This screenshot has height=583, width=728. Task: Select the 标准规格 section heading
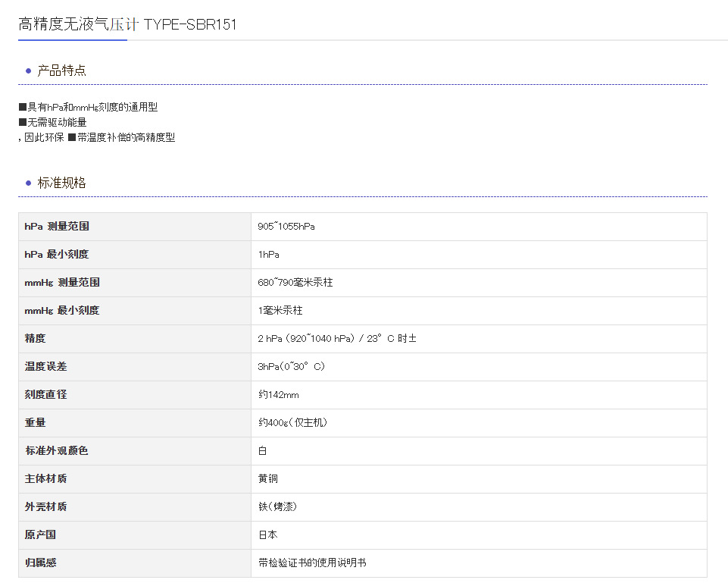point(61,183)
